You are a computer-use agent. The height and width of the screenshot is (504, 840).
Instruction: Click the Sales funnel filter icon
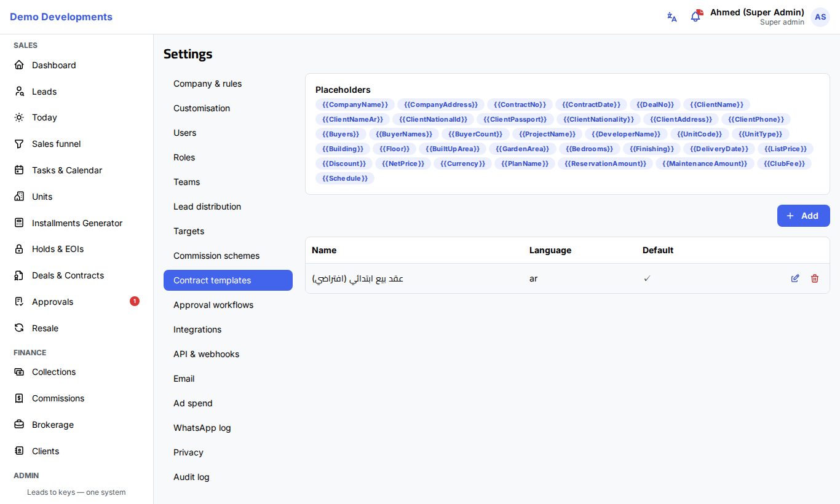click(19, 144)
